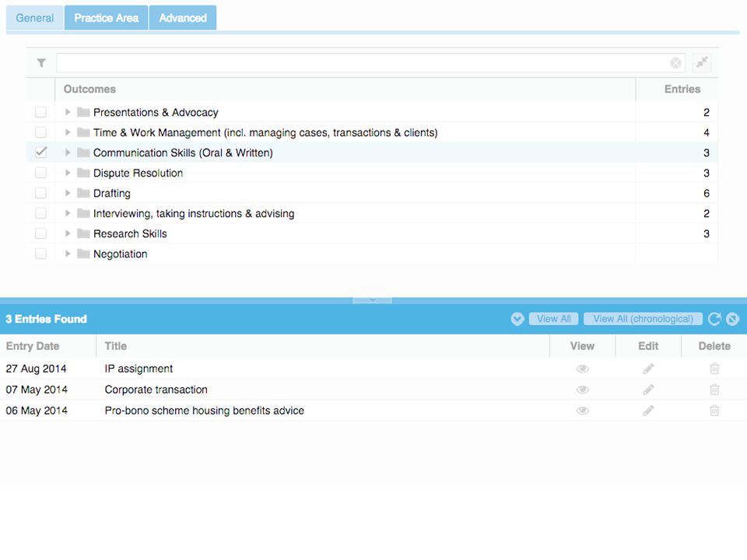Screen dimensions: 747x560
Task: Expand the Negotiation node
Action: (x=68, y=254)
